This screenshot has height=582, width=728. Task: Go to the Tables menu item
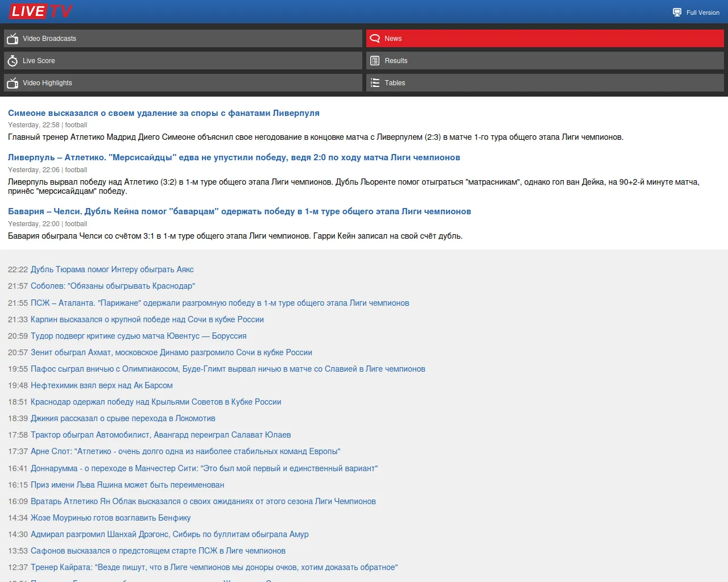click(x=545, y=83)
